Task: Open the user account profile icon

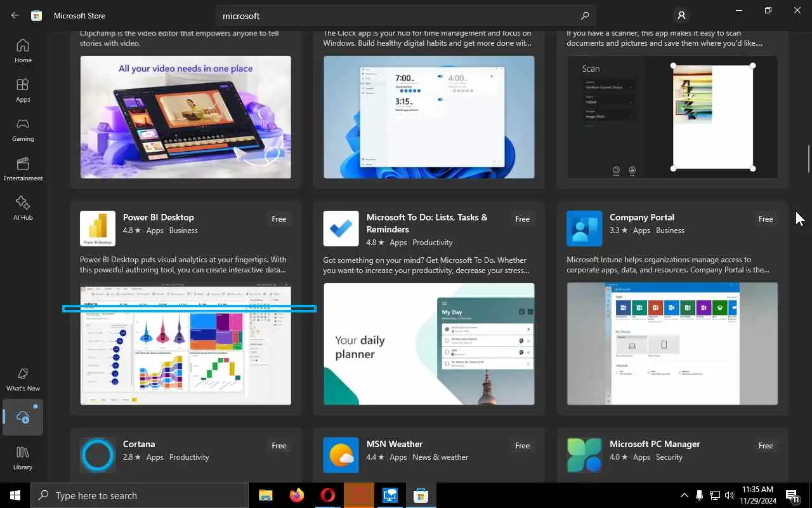Action: tap(681, 15)
